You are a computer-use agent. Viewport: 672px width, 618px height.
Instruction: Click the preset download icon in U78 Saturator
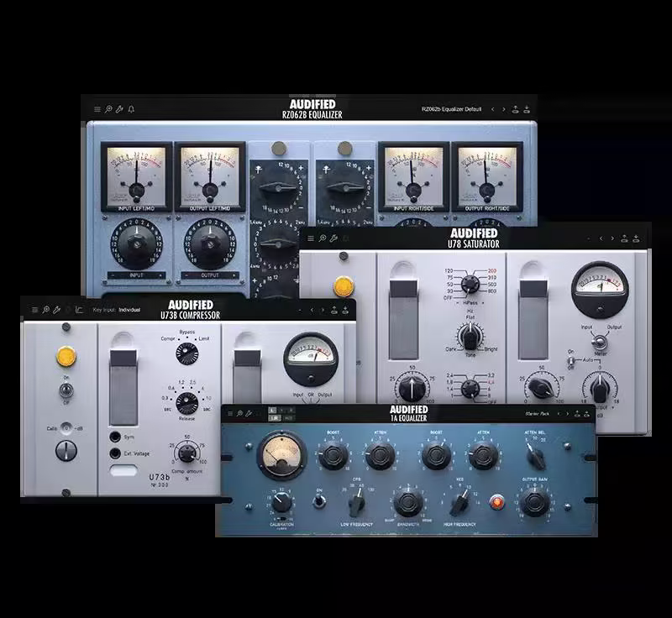pos(636,238)
